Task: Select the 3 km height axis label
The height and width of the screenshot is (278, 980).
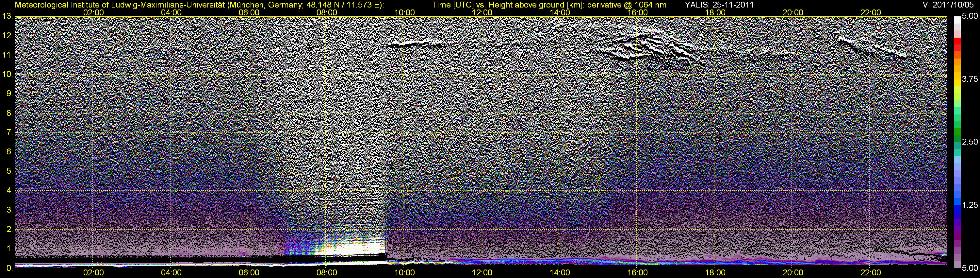Action: tap(9, 210)
